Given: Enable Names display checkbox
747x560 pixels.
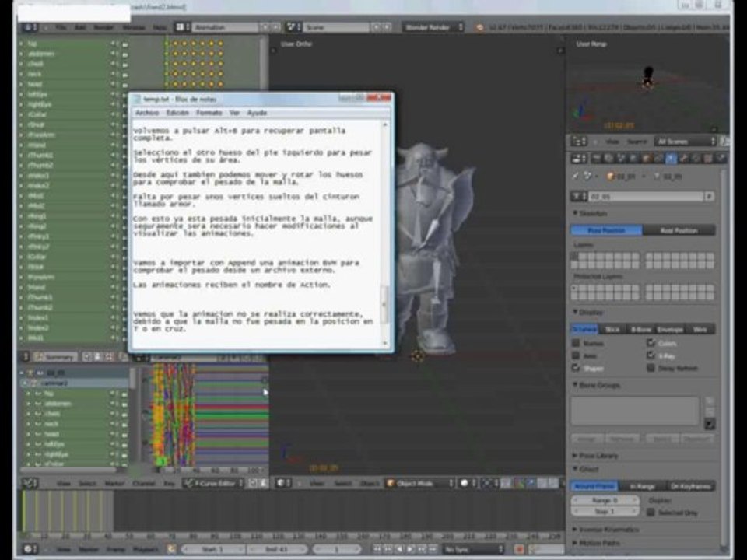Looking at the screenshot, I should coord(576,343).
